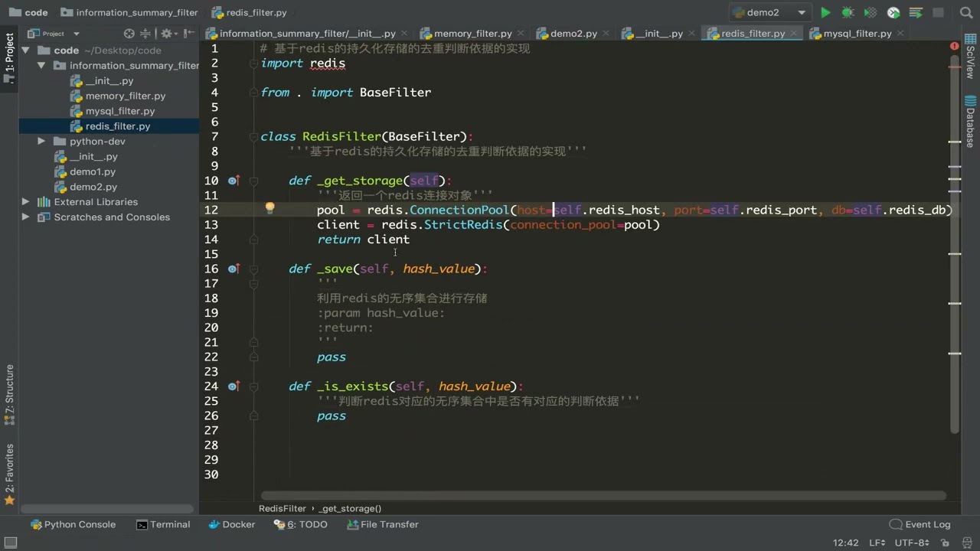Collapse the code root folder
980x551 pixels.
click(x=25, y=51)
